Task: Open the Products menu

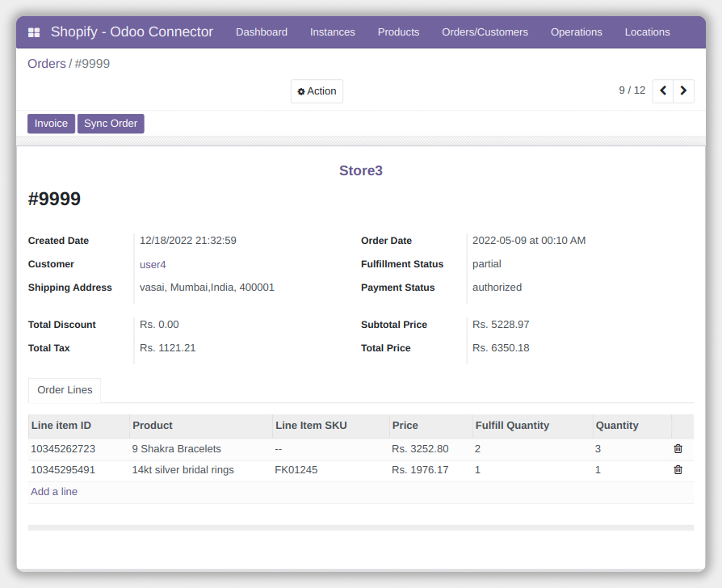Action: pos(398,32)
